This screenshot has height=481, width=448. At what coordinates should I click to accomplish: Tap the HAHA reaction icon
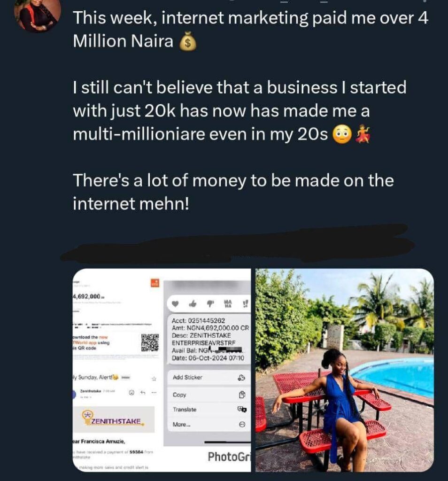pyautogui.click(x=228, y=304)
